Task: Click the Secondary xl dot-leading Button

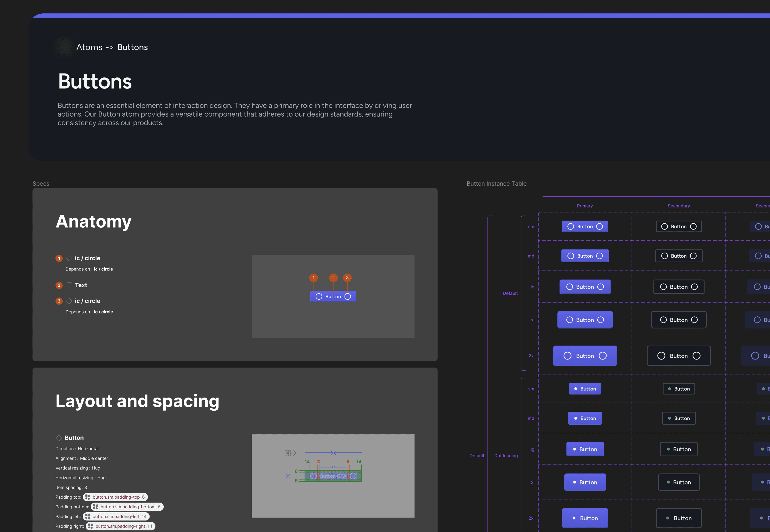Action: click(x=678, y=482)
